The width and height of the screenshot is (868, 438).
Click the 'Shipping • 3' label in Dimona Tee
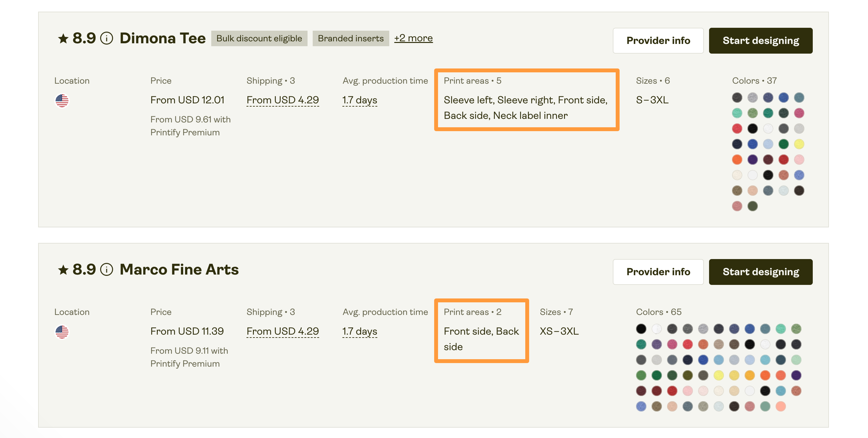271,81
